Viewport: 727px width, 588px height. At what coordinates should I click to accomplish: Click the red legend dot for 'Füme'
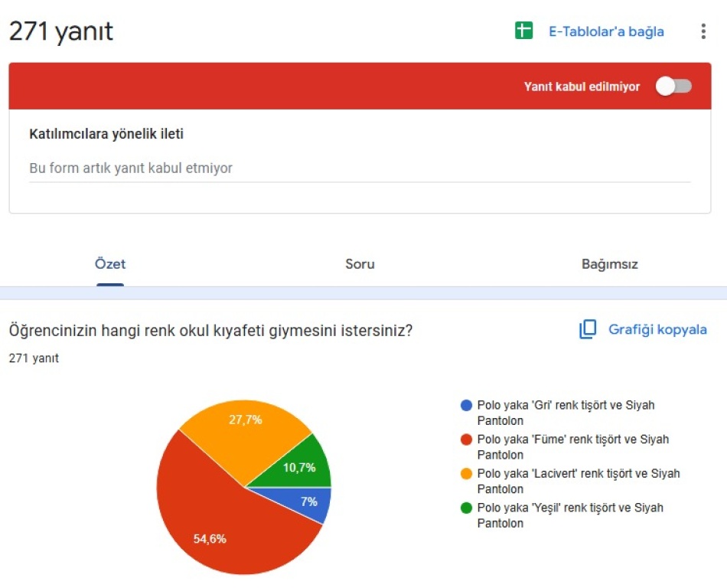coord(466,439)
